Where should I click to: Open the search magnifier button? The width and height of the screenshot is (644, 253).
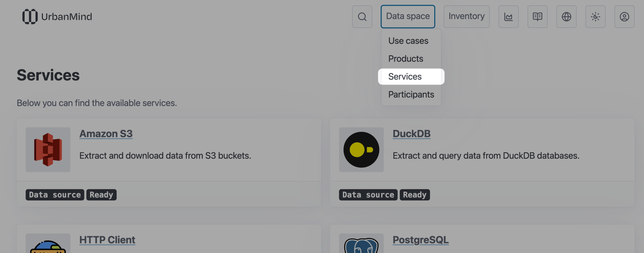click(362, 17)
